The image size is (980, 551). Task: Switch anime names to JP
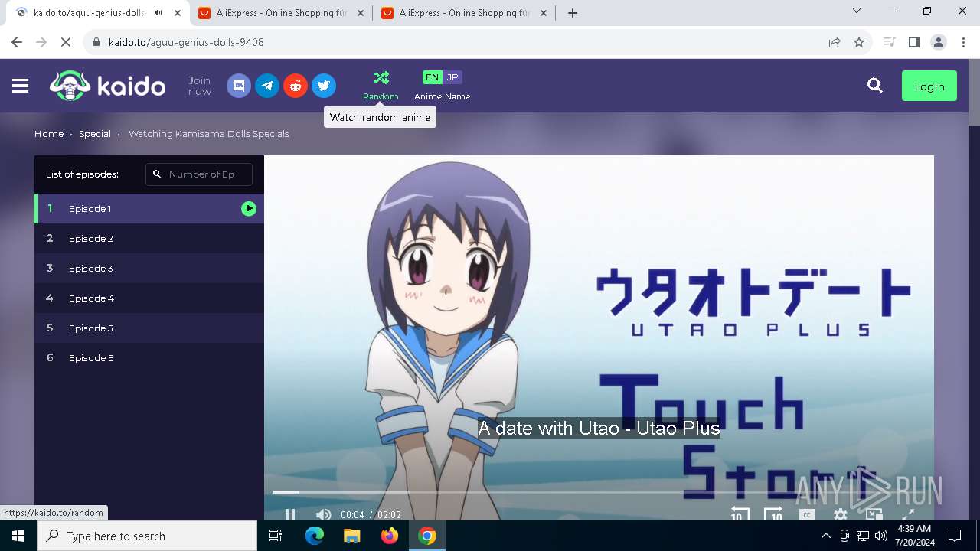tap(452, 77)
